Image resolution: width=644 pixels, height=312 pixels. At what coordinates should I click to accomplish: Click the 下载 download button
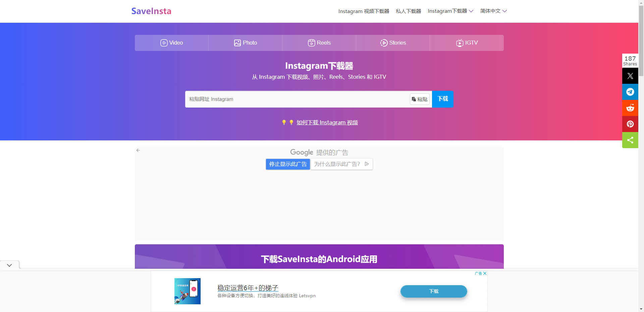442,99
